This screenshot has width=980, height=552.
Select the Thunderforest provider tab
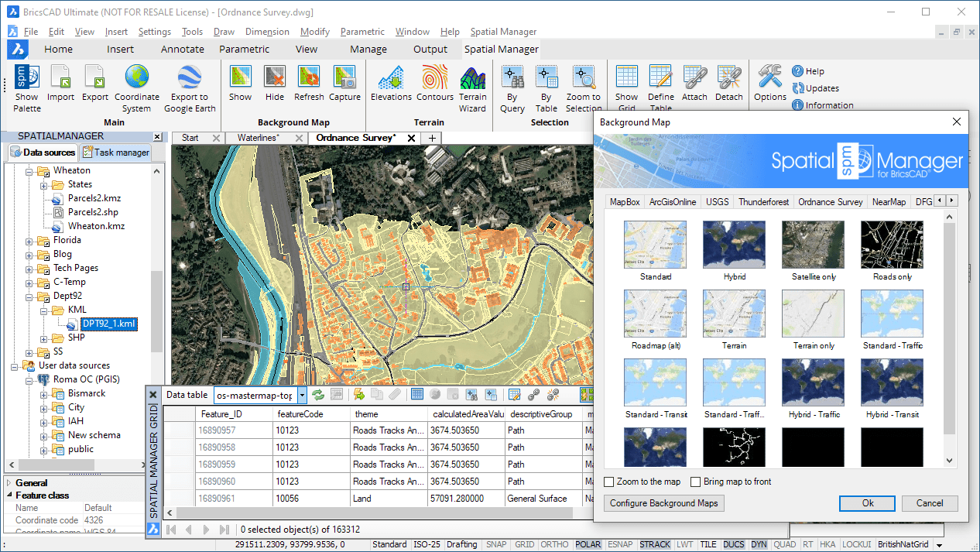pyautogui.click(x=763, y=201)
